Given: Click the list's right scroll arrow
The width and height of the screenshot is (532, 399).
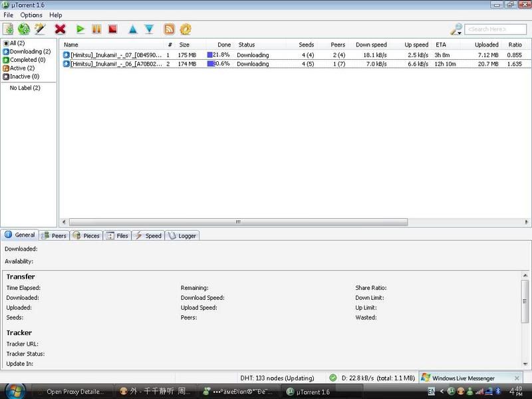Looking at the screenshot, I should point(526,222).
